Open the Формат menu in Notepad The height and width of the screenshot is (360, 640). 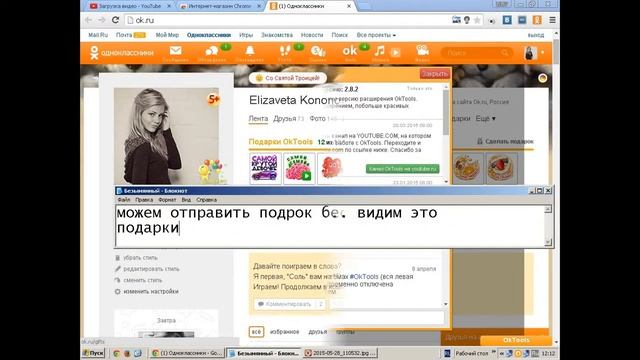[167, 200]
